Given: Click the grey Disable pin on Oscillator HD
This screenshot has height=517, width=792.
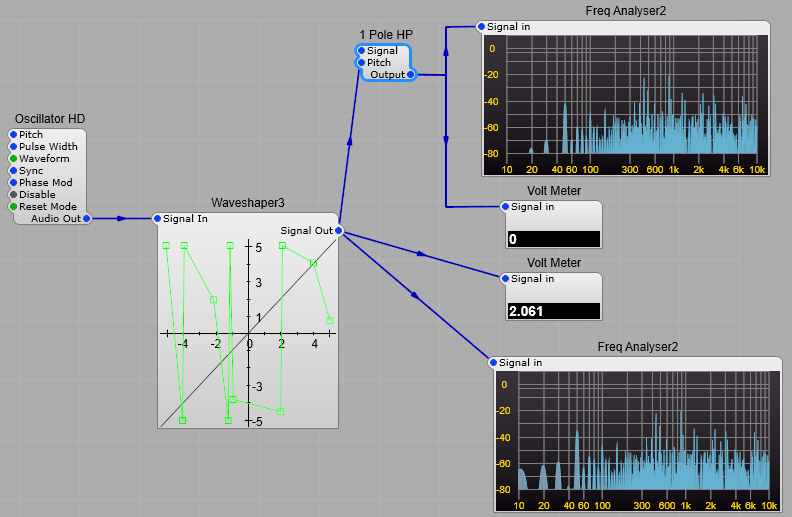Looking at the screenshot, I should pyautogui.click(x=14, y=195).
